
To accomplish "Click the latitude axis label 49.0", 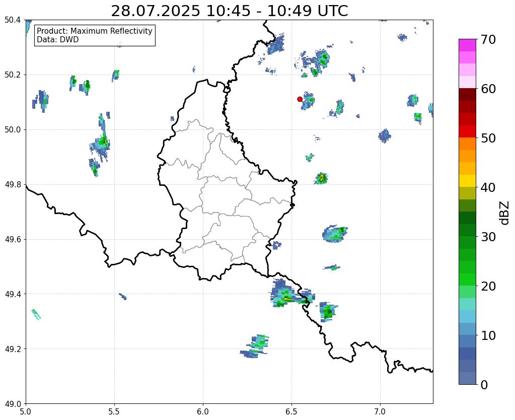I will click(x=13, y=404).
